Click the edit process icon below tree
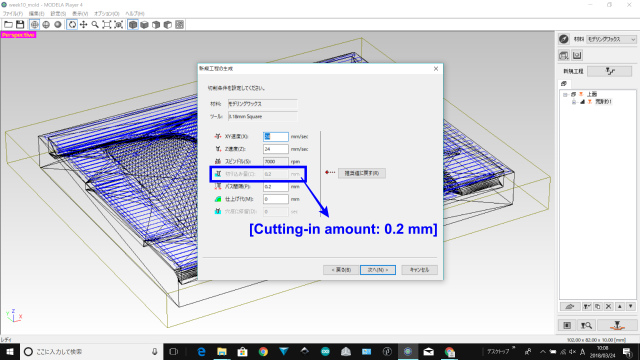 (587, 306)
